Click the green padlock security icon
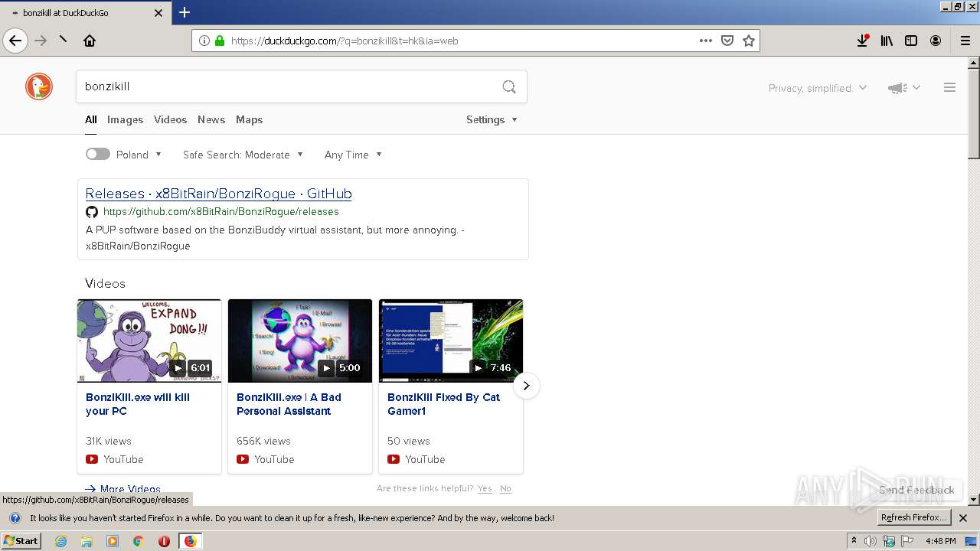This screenshot has width=980, height=551. pos(220,41)
